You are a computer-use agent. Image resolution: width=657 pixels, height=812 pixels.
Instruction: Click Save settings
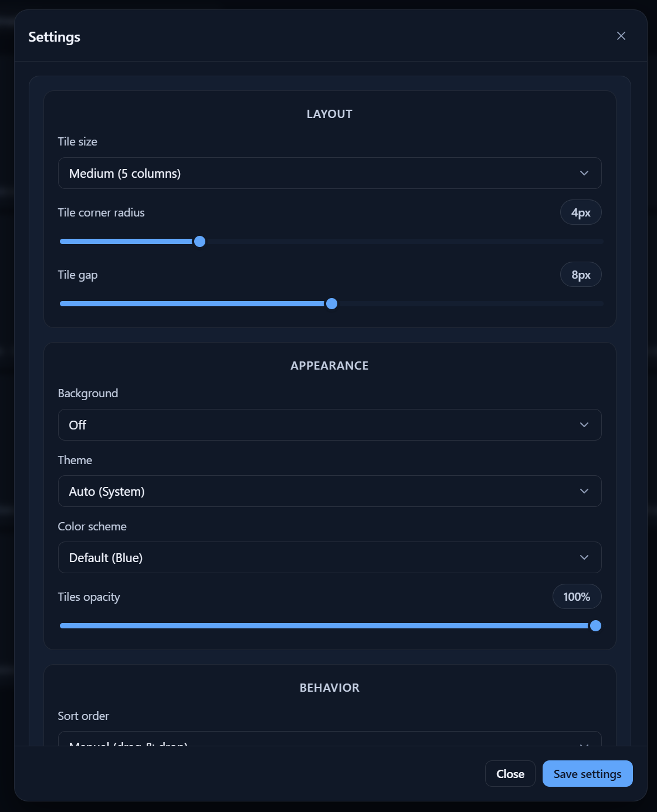click(x=587, y=773)
